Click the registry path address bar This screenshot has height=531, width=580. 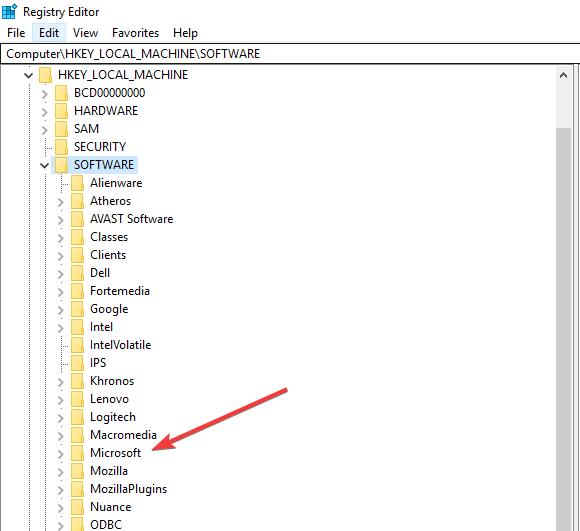click(x=290, y=54)
